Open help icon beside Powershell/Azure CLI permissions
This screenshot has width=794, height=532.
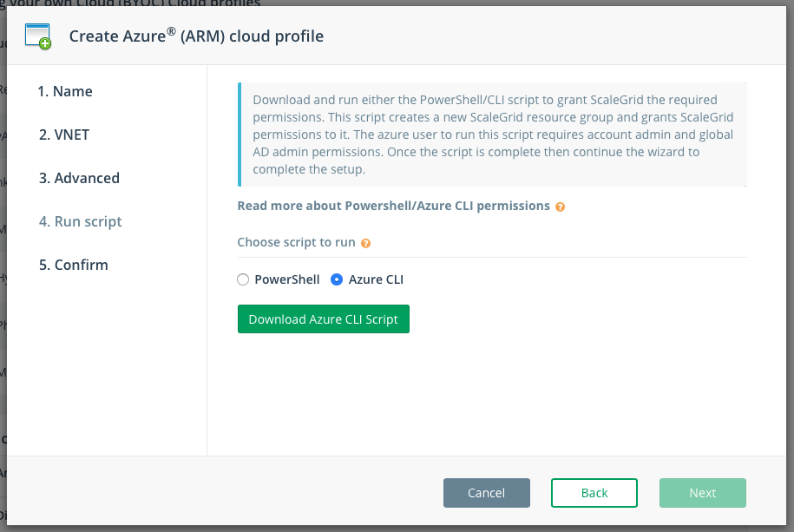[x=560, y=207]
